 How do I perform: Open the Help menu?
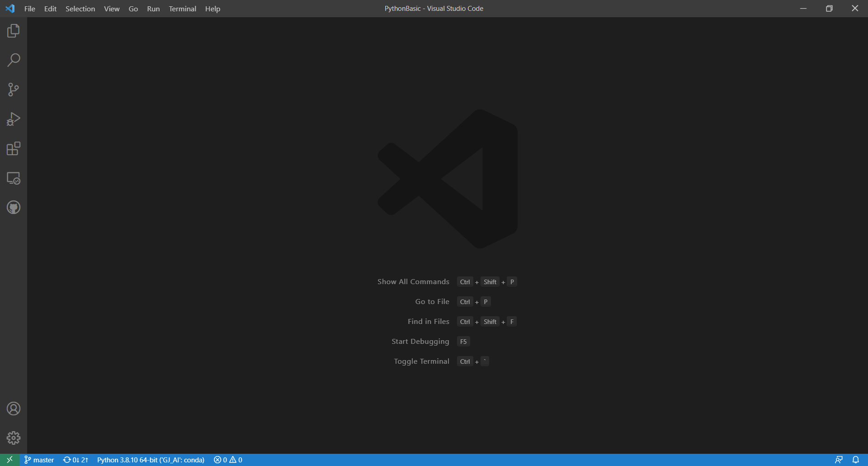(212, 9)
